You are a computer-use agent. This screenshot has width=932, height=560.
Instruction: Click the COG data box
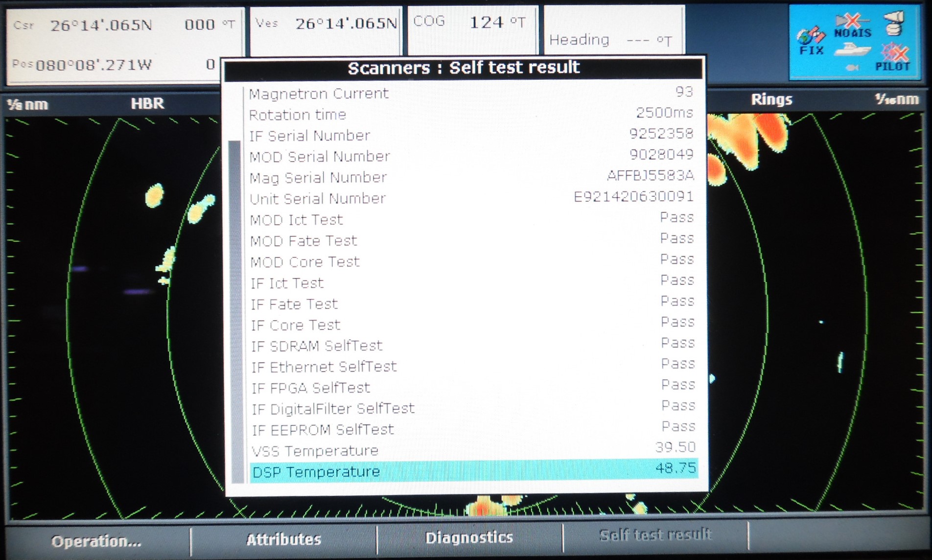[x=472, y=30]
